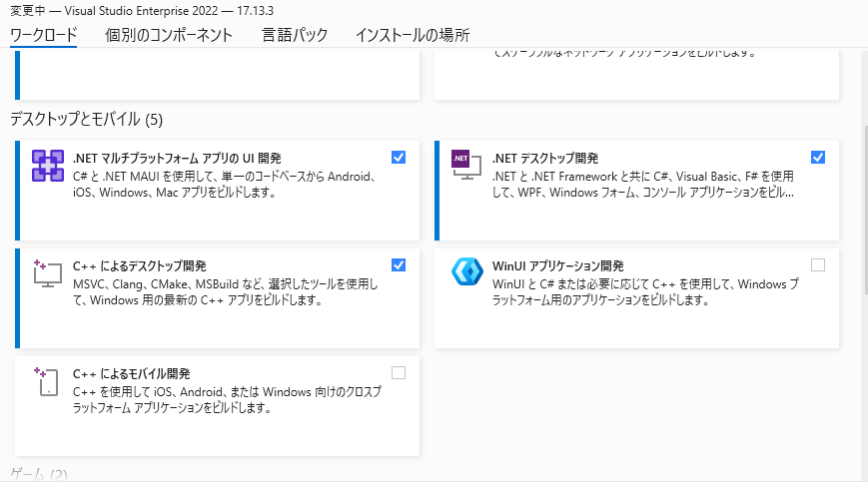Click the ゲーム (2) section heading
Viewport: 868px width, 482px height.
(x=39, y=474)
